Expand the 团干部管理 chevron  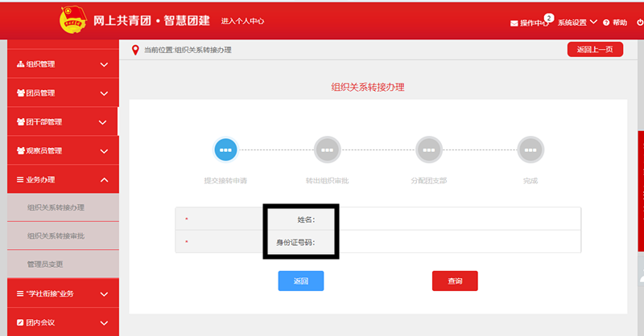pyautogui.click(x=103, y=122)
